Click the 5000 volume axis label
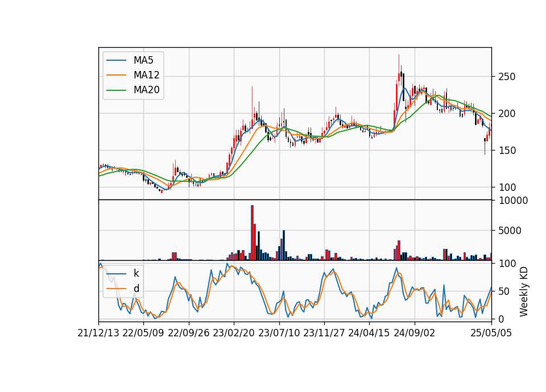The height and width of the screenshot is (392, 546). [x=510, y=231]
